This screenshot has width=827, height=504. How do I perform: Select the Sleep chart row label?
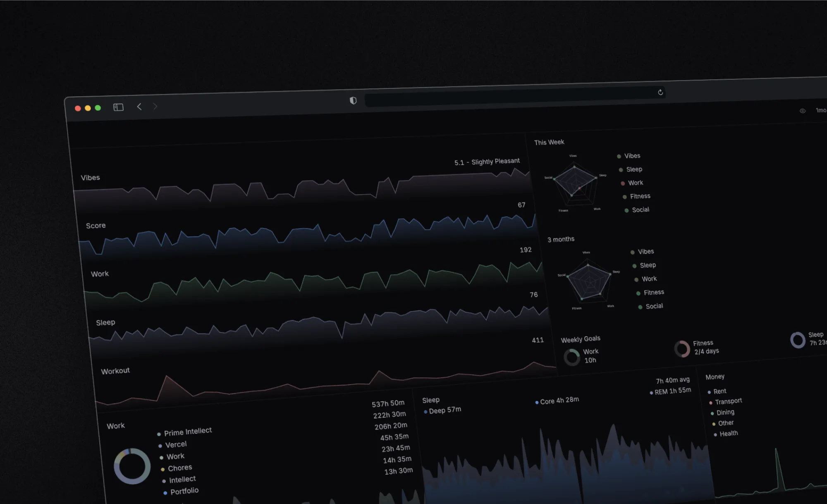[105, 322]
